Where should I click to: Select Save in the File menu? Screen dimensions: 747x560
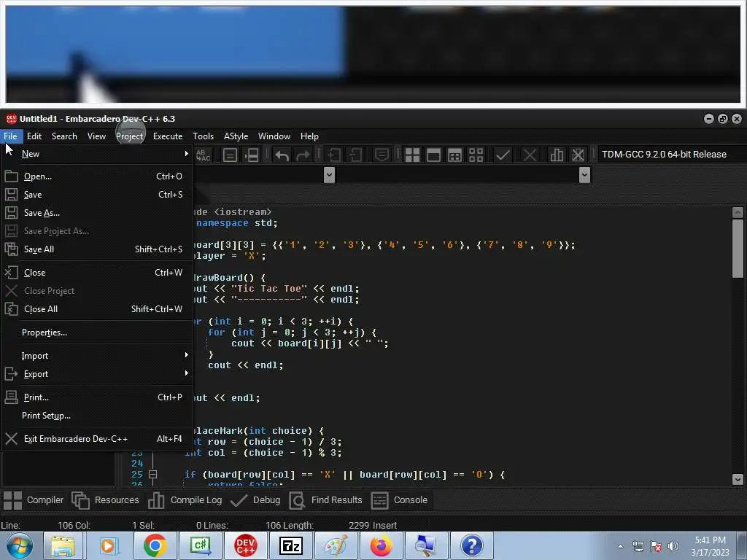click(97, 194)
